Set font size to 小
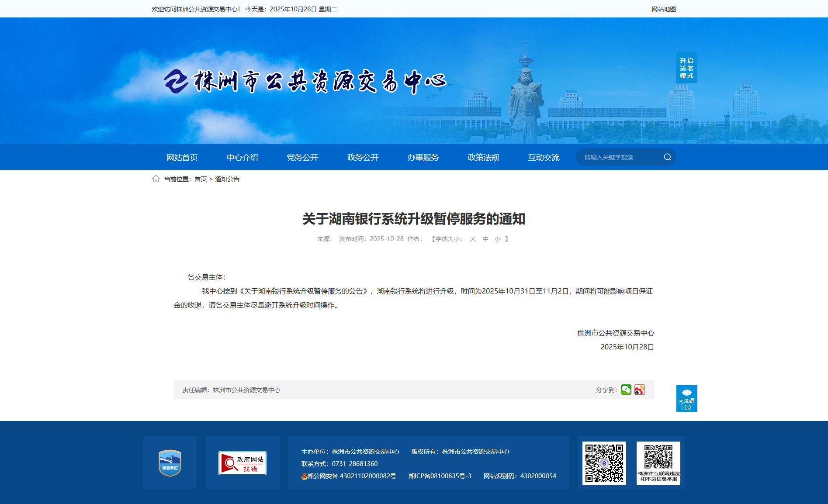Viewport: 828px width, 504px height. (x=498, y=239)
